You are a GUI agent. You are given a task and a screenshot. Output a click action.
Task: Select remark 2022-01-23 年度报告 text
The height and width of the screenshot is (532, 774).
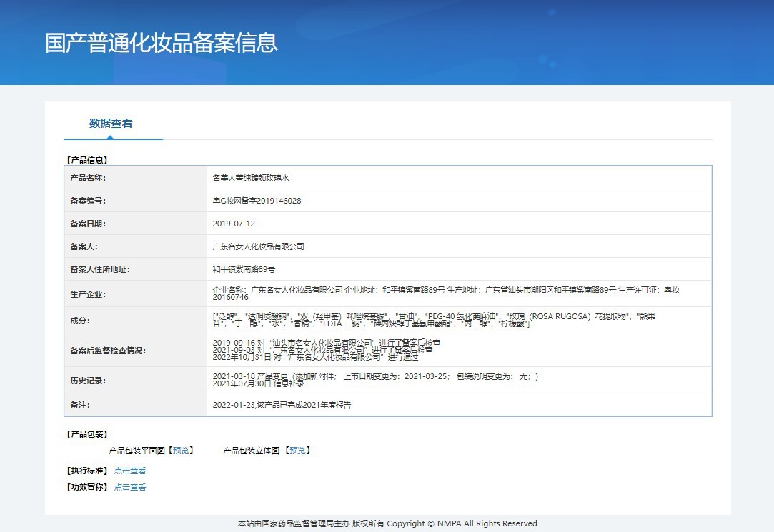tap(282, 406)
